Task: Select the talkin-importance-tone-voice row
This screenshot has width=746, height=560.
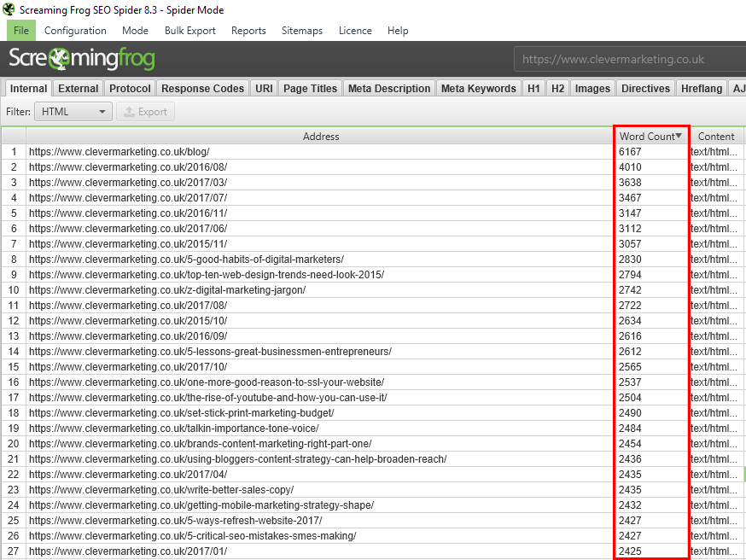Action: tap(320, 429)
